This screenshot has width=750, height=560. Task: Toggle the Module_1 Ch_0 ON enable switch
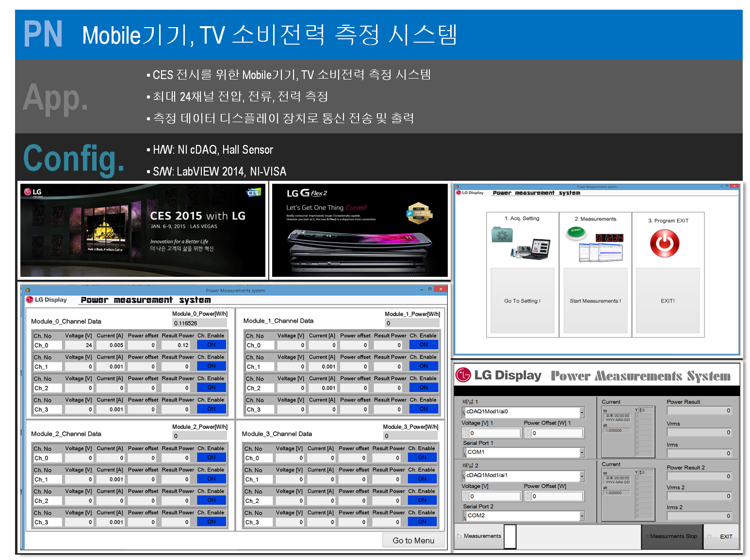(424, 345)
